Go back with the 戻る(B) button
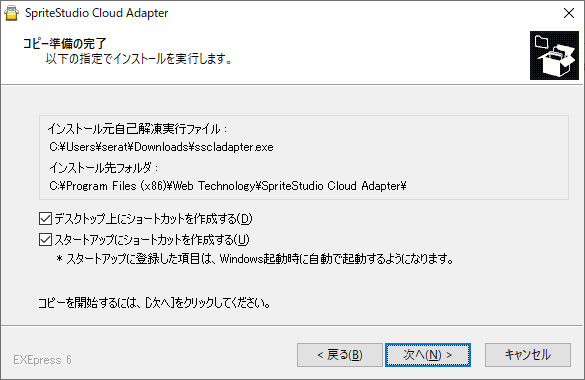 pos(340,355)
